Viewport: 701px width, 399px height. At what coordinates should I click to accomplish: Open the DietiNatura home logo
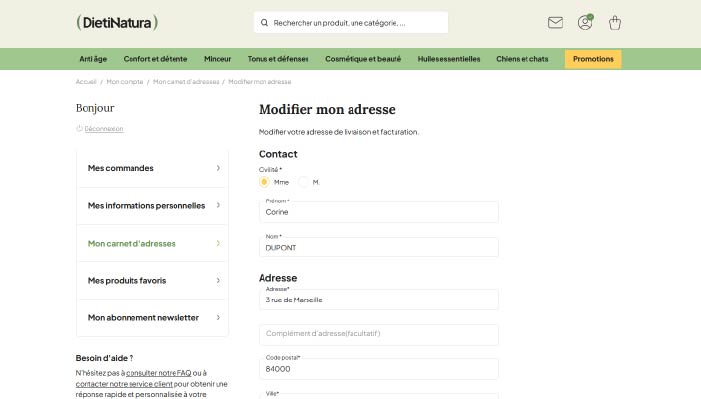[117, 22]
